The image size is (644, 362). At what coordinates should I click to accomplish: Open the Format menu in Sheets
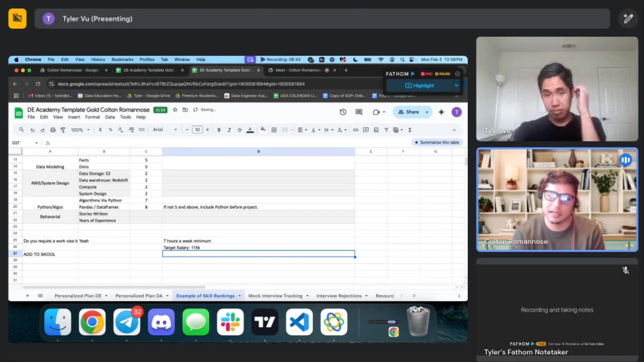point(92,117)
